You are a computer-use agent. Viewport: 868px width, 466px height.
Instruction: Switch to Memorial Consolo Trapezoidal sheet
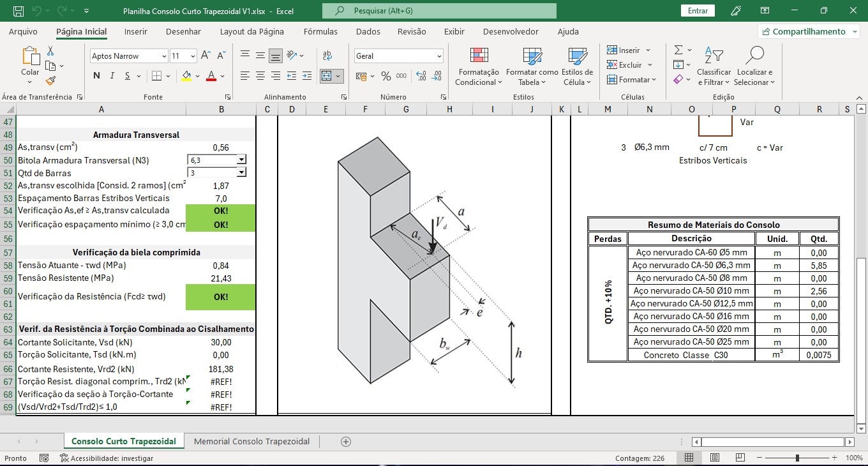(x=251, y=441)
